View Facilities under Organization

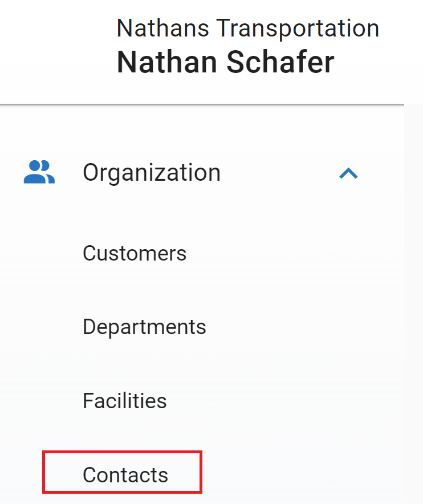coord(125,401)
